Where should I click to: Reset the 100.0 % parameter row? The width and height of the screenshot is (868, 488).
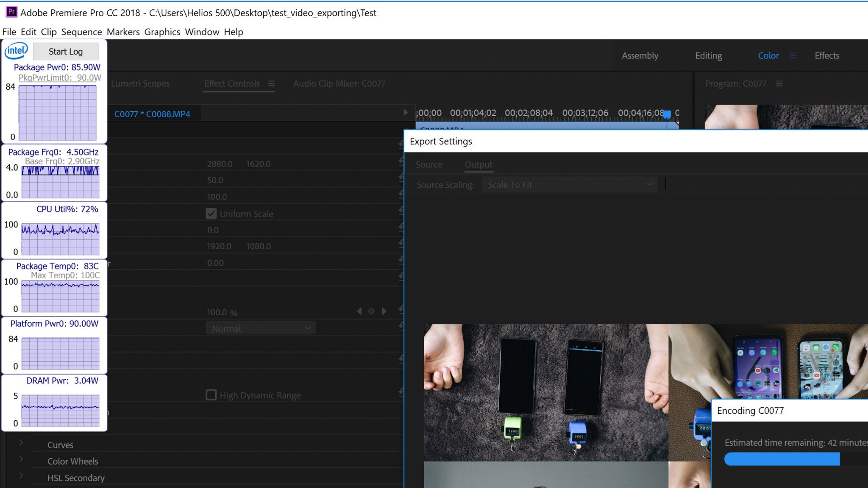click(401, 310)
